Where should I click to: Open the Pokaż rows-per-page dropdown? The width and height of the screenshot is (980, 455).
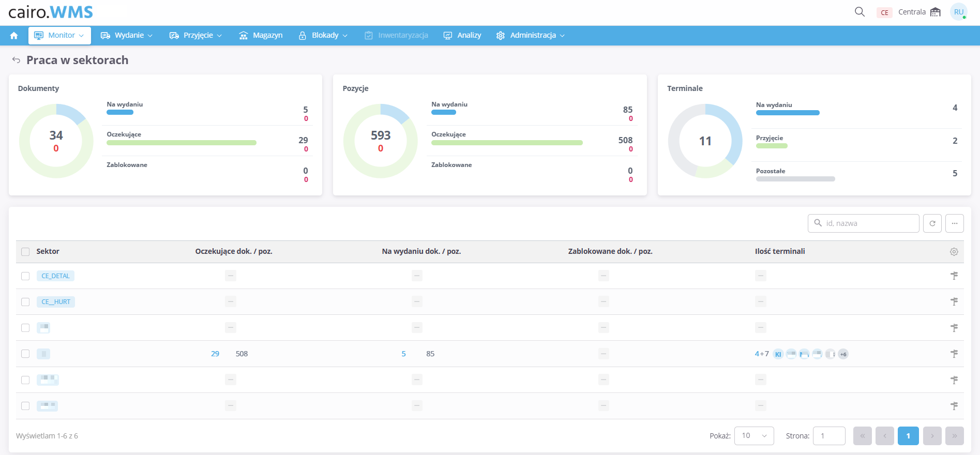click(x=754, y=436)
